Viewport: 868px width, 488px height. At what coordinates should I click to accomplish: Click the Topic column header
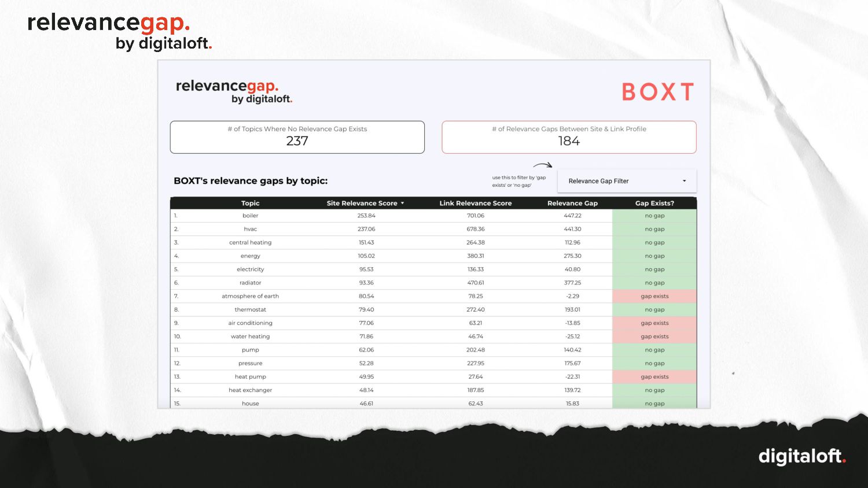click(250, 203)
